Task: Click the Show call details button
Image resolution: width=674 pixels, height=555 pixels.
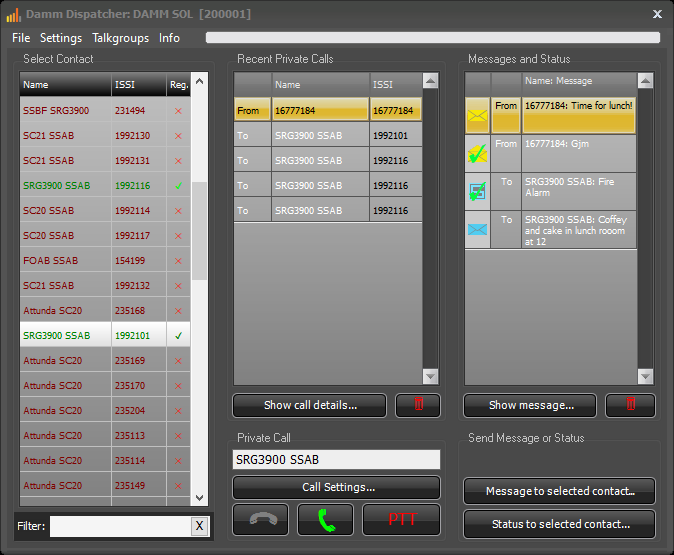Action: click(310, 405)
